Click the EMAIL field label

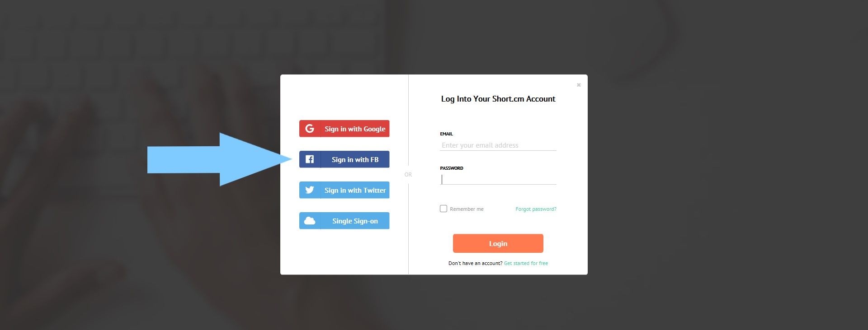(446, 134)
